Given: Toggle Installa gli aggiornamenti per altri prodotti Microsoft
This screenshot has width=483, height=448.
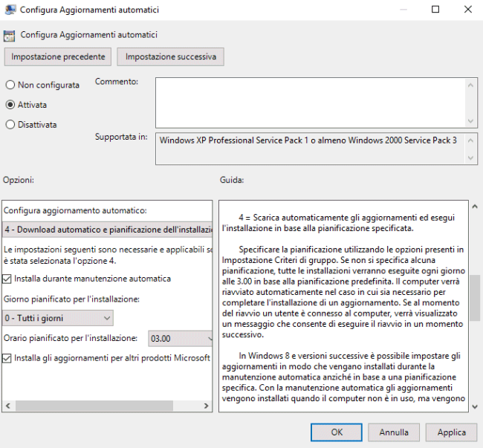Looking at the screenshot, I should coord(7,358).
